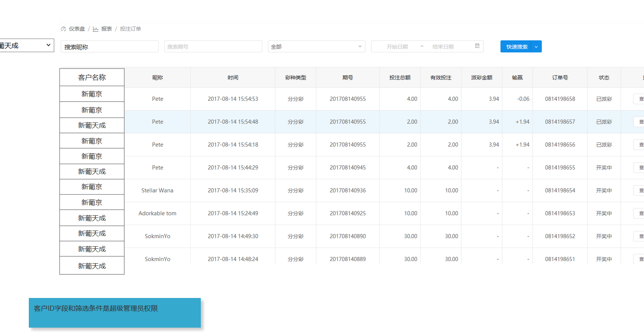Click the 有效投注 column header

(x=441, y=78)
